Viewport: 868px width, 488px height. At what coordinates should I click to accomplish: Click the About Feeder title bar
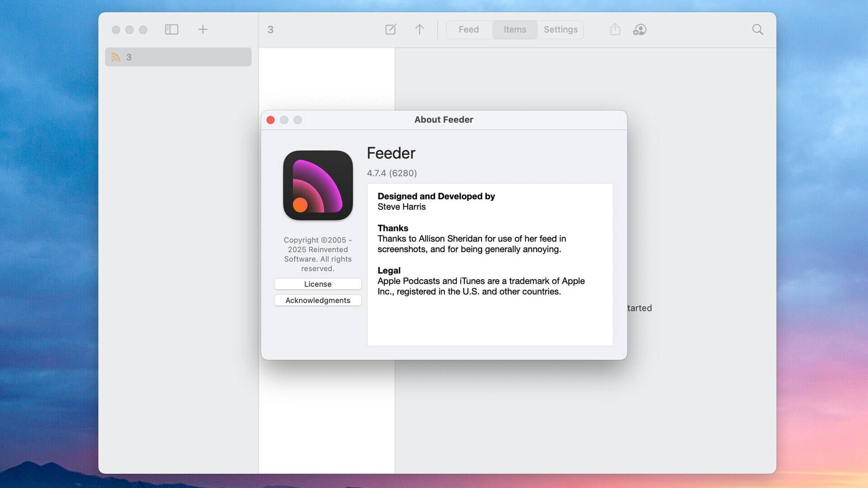coord(443,120)
